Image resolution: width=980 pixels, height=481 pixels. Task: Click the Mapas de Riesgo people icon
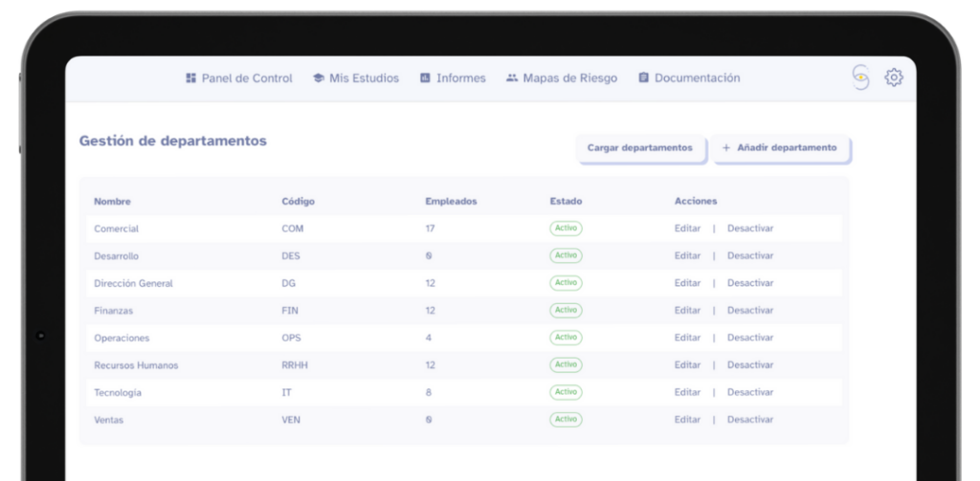(x=512, y=78)
